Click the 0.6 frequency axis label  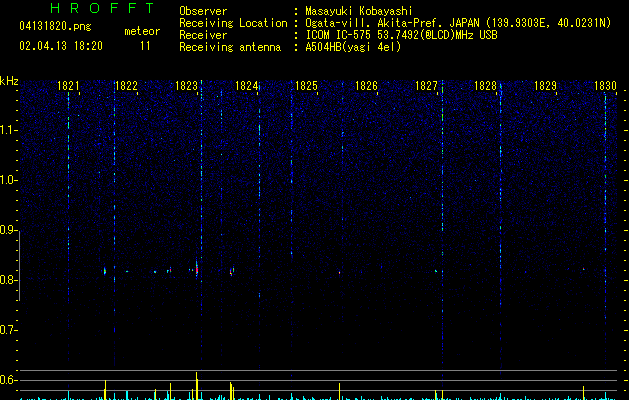[8, 380]
